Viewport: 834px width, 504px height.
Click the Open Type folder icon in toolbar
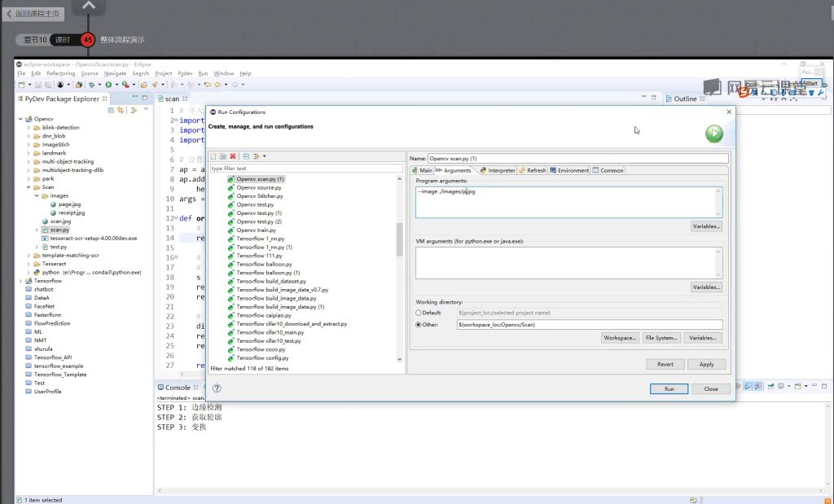tap(144, 85)
